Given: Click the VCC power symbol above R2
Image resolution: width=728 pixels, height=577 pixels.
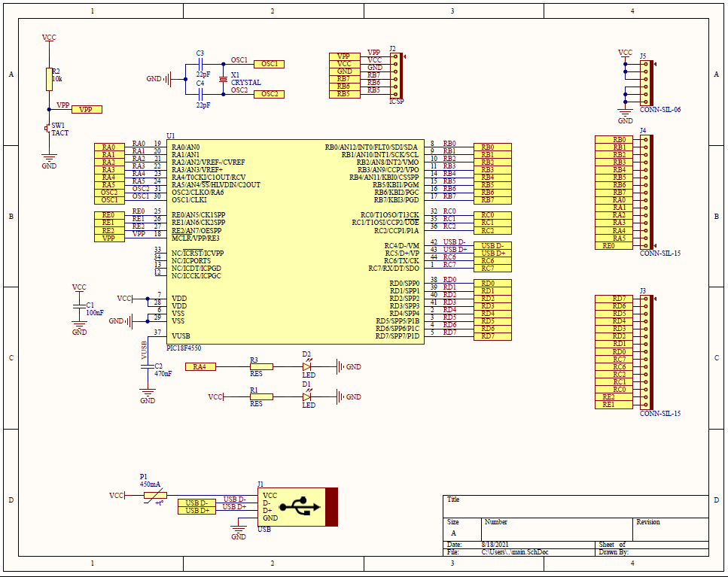Looking at the screenshot, I should coord(49,39).
